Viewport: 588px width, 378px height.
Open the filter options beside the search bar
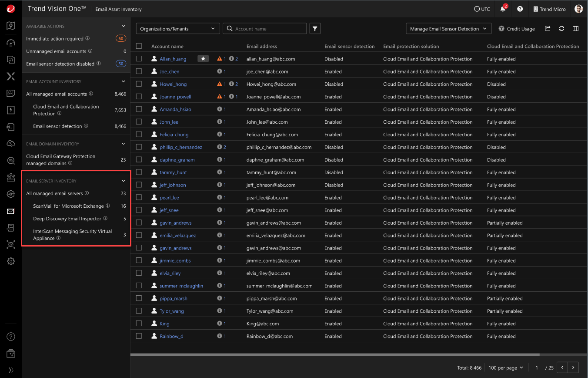pyautogui.click(x=315, y=28)
